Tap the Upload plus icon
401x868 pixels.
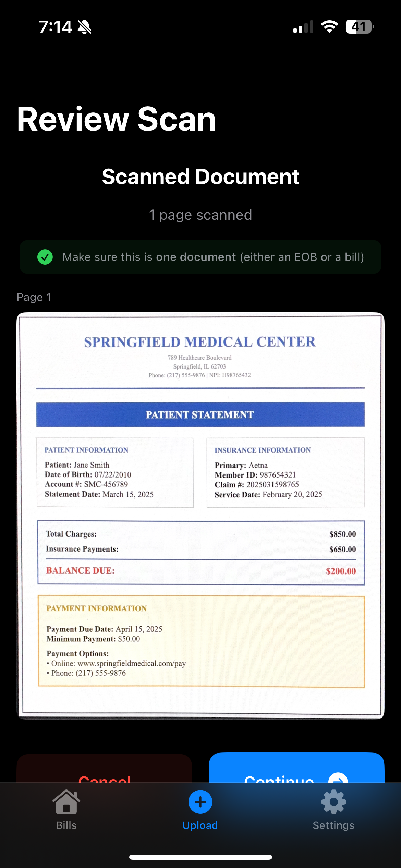point(200,802)
